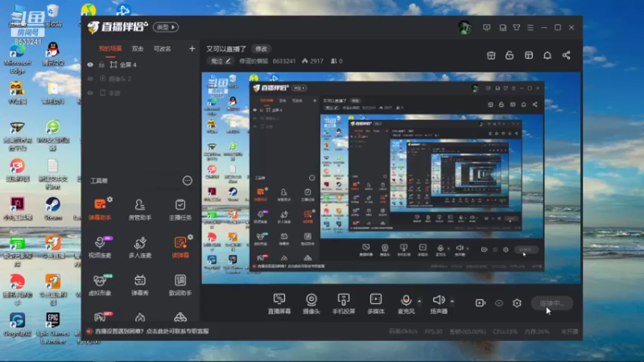Mute the 麦克风 microphone
The width and height of the screenshot is (644, 362).
pos(406,304)
